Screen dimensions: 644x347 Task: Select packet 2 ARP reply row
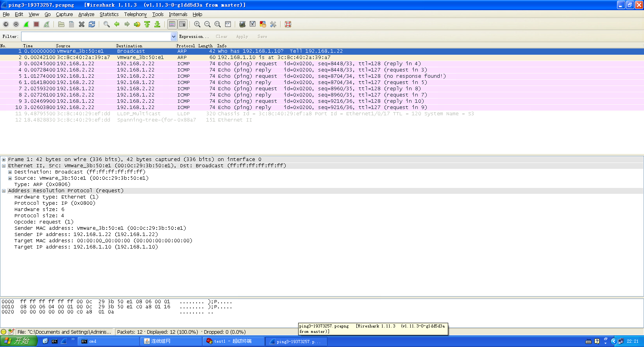tap(322, 57)
